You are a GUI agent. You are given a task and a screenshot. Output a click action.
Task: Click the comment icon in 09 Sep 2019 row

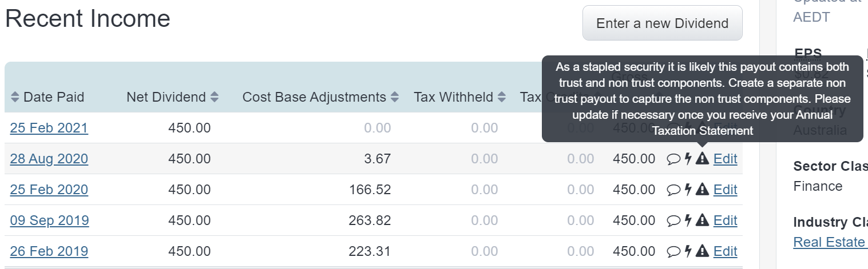(673, 220)
